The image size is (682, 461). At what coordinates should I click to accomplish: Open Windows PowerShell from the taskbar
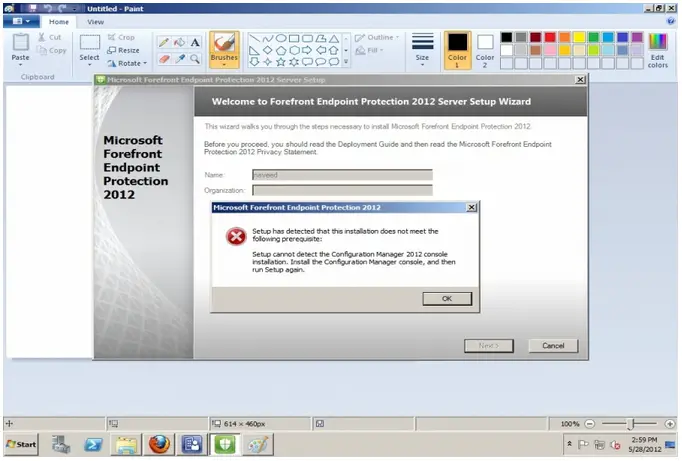(x=94, y=444)
